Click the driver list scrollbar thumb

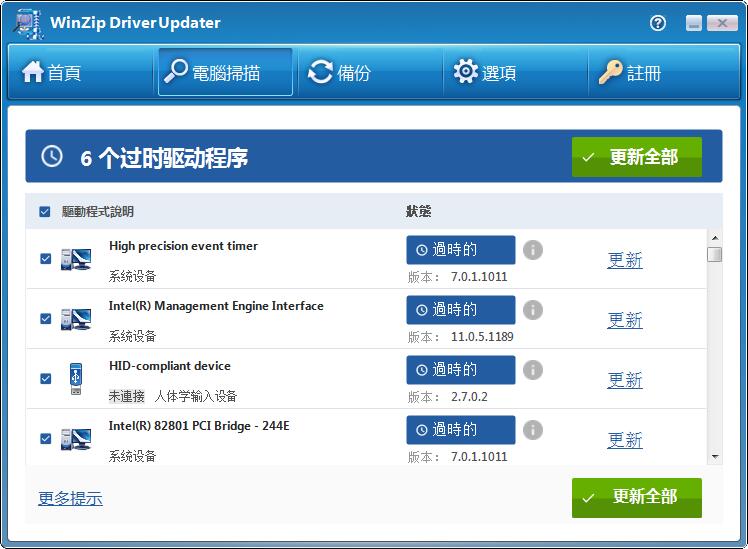[715, 254]
